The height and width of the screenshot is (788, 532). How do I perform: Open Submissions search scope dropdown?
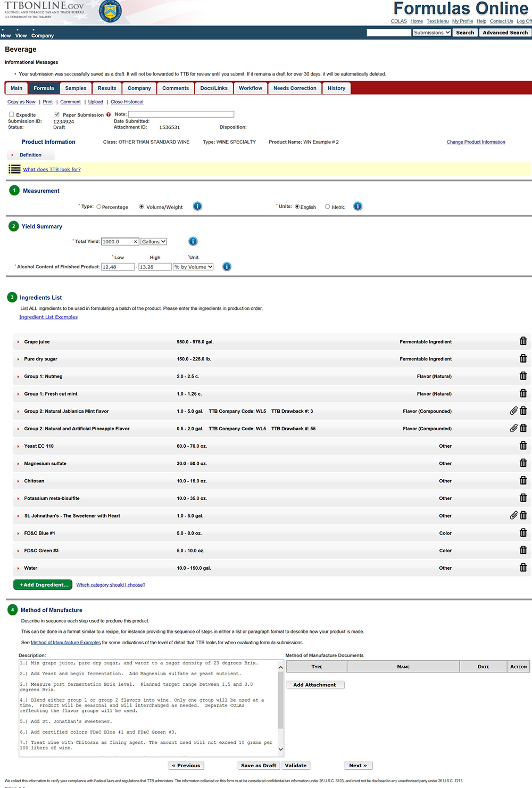pos(432,32)
